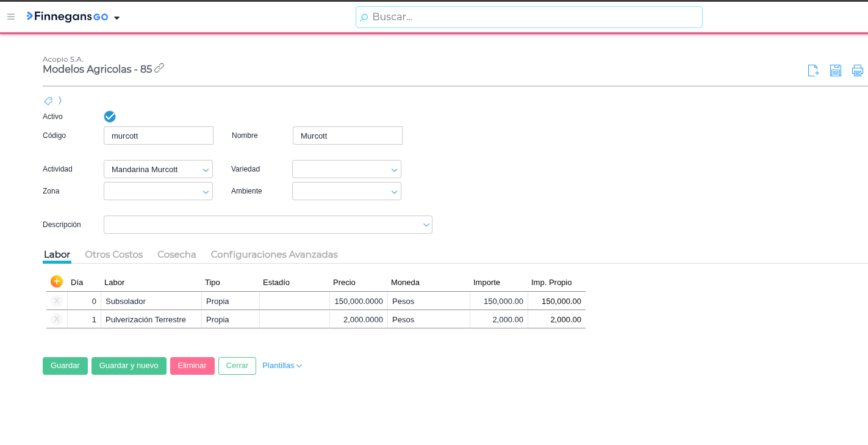868x445 pixels.
Task: Open the Zona dropdown
Action: point(206,192)
